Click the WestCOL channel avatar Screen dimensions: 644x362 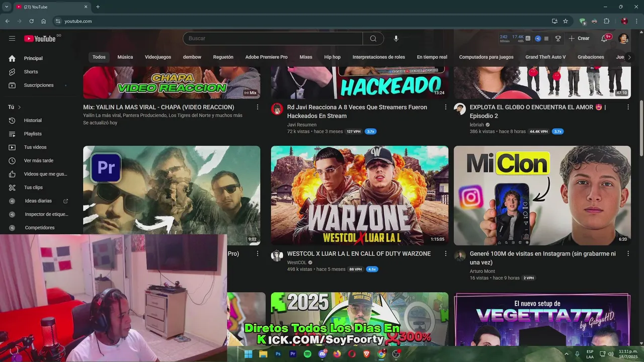tap(277, 256)
